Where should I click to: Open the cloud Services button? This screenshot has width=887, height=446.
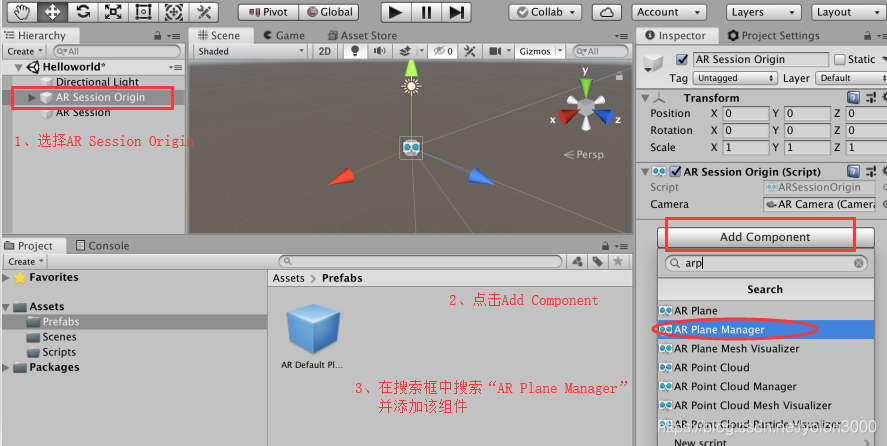[x=607, y=12]
